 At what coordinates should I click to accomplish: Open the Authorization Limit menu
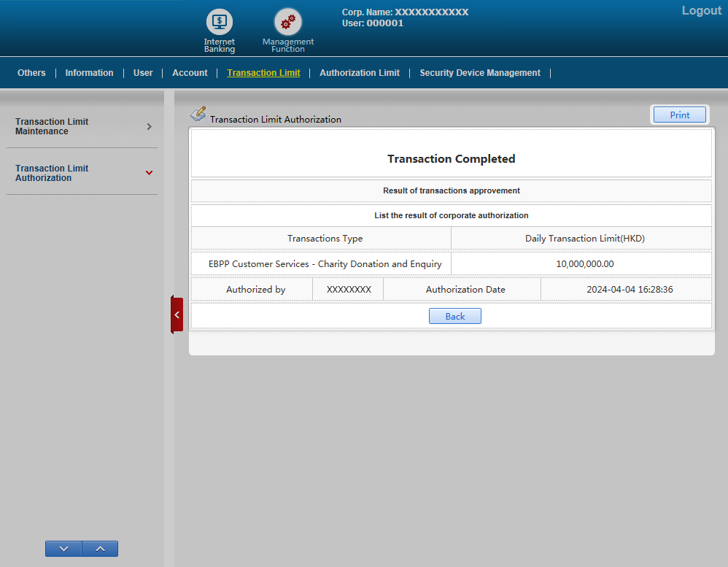[x=360, y=73]
